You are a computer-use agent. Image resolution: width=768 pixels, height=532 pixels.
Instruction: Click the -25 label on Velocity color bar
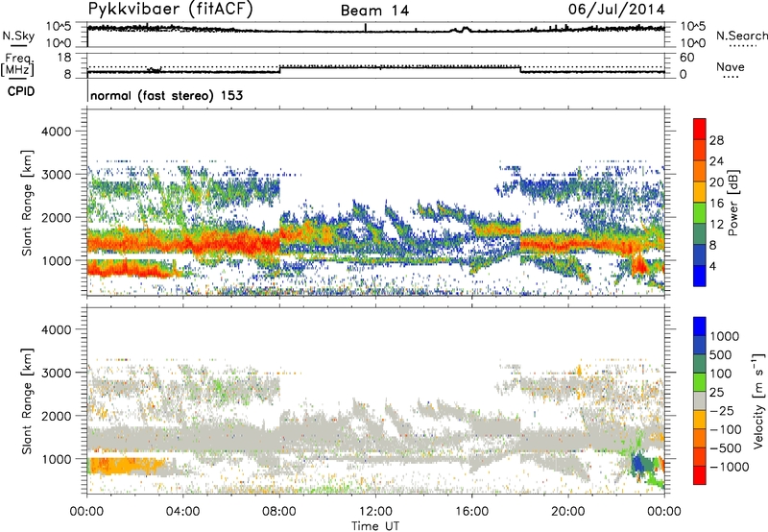[x=722, y=411]
